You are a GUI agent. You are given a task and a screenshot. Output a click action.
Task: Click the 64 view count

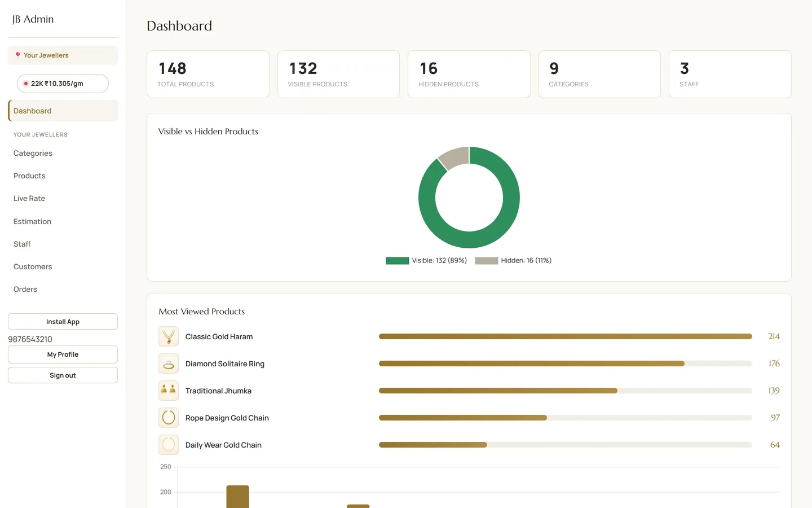(775, 445)
